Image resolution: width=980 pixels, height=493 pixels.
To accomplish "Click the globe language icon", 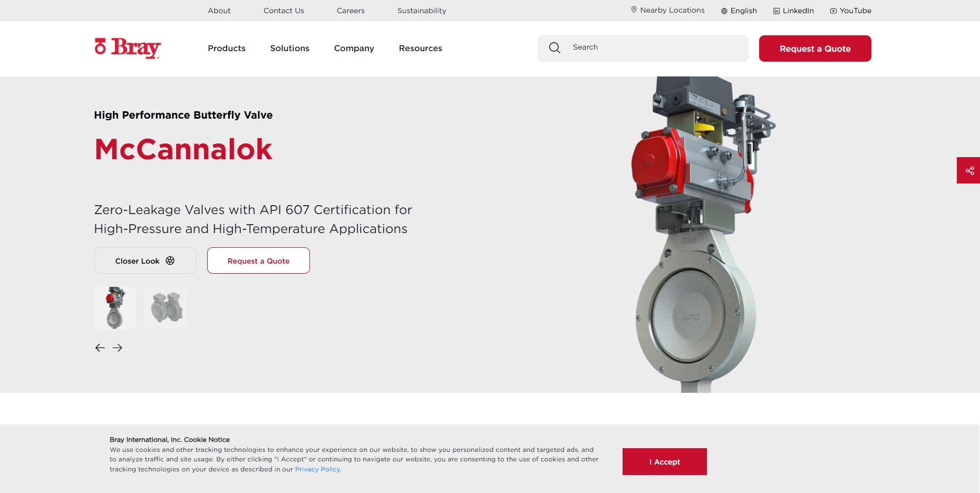I will 724,11.
